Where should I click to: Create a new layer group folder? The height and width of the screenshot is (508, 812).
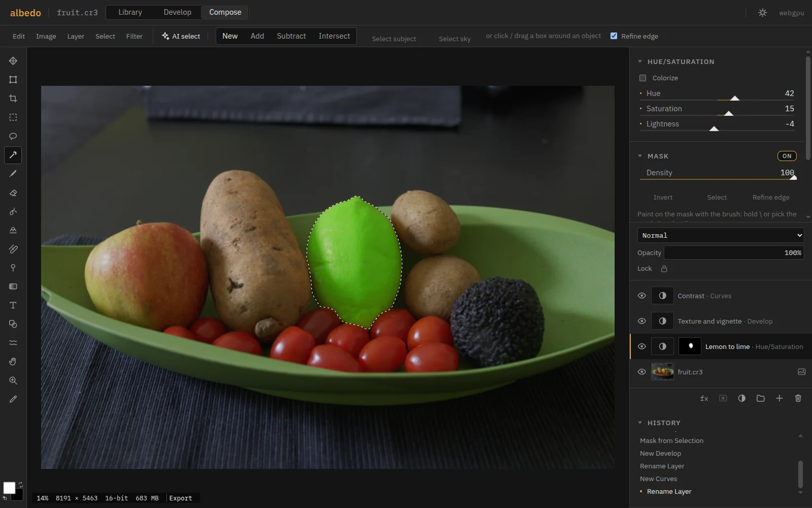click(x=760, y=398)
